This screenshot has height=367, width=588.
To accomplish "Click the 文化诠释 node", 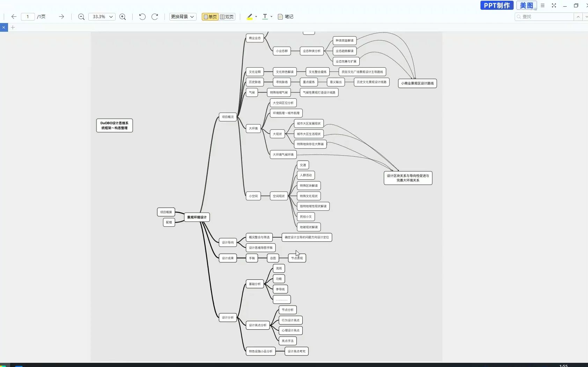I will pos(255,72).
